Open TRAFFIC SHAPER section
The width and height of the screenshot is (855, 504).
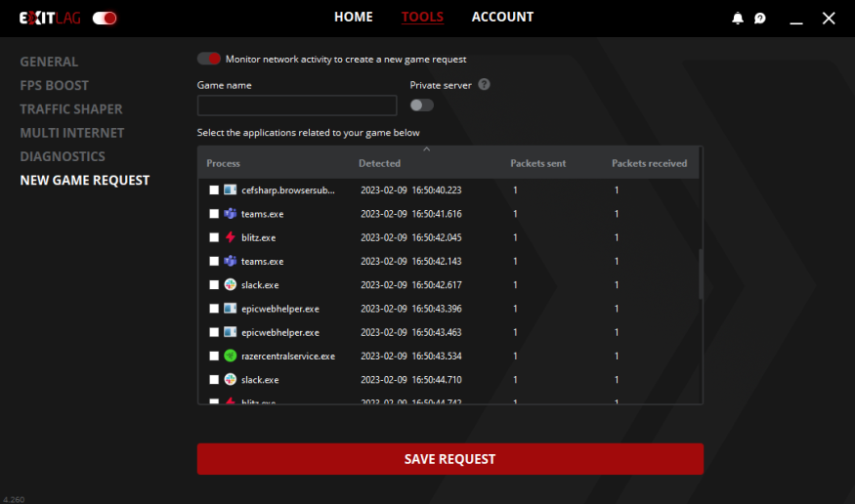(x=71, y=109)
